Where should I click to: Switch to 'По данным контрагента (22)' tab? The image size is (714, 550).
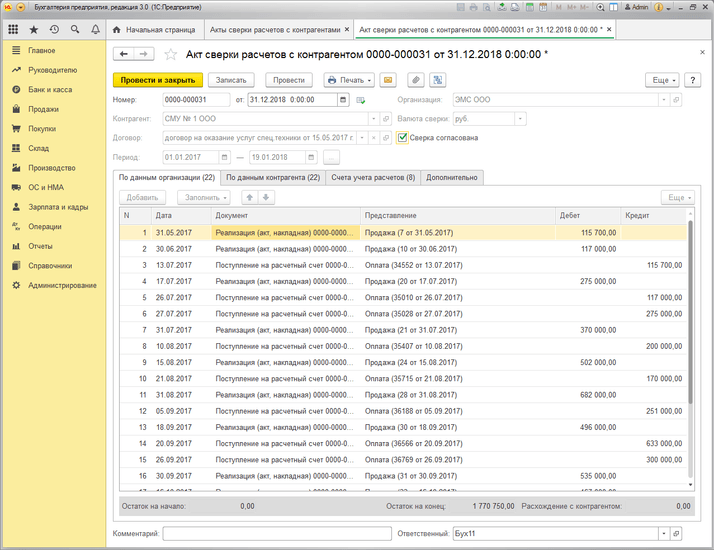(x=272, y=177)
